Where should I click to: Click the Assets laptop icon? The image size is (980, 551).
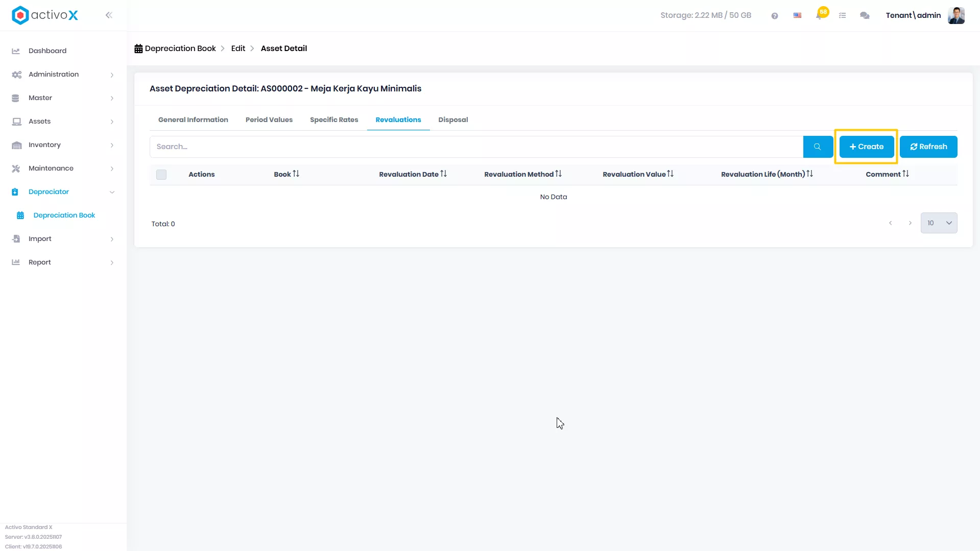point(16,122)
